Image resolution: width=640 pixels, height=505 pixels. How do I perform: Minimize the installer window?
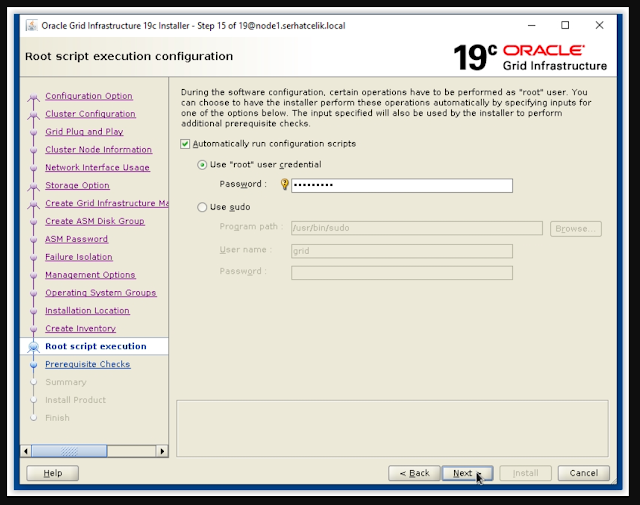pyautogui.click(x=531, y=25)
